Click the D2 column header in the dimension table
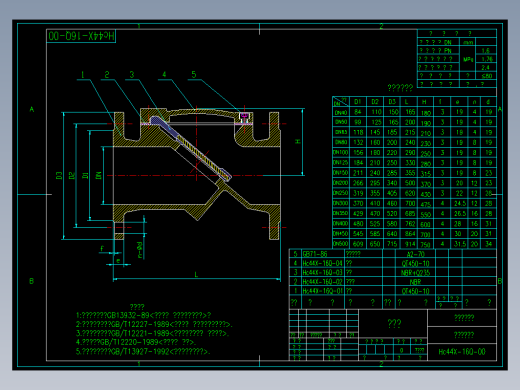The image size is (520, 390). pyautogui.click(x=375, y=102)
